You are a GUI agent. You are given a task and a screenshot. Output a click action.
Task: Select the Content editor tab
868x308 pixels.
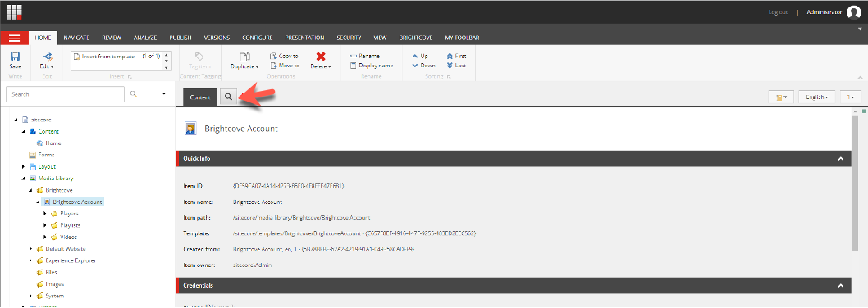[x=200, y=97]
